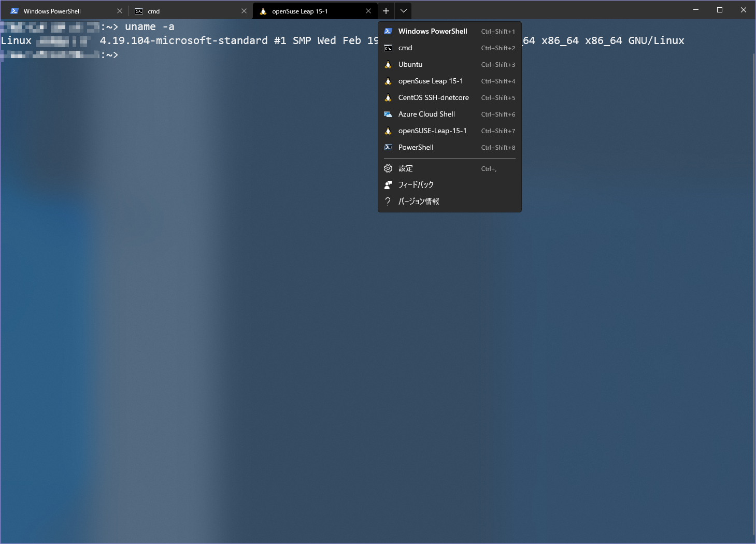756x544 pixels.
Task: Click Windows PowerShell icon in menu
Action: click(388, 31)
